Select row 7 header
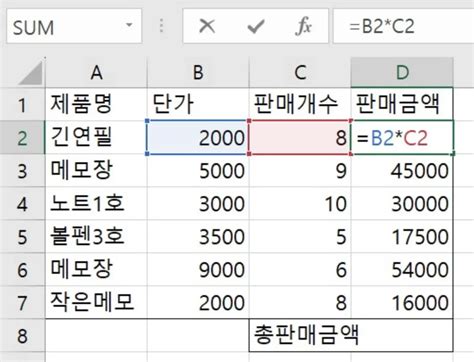Screen dimensions: 474x362 pos(22,302)
